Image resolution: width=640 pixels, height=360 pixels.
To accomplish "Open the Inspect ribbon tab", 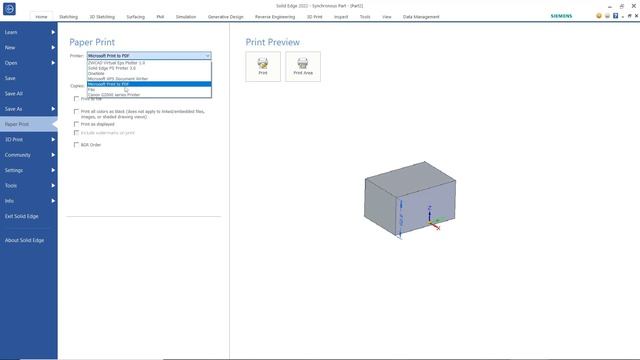I will coord(341,17).
